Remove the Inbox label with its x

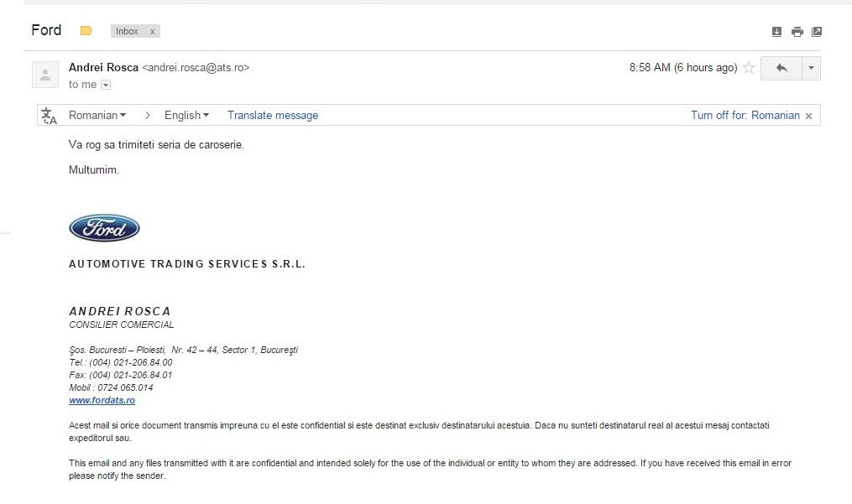(x=152, y=31)
